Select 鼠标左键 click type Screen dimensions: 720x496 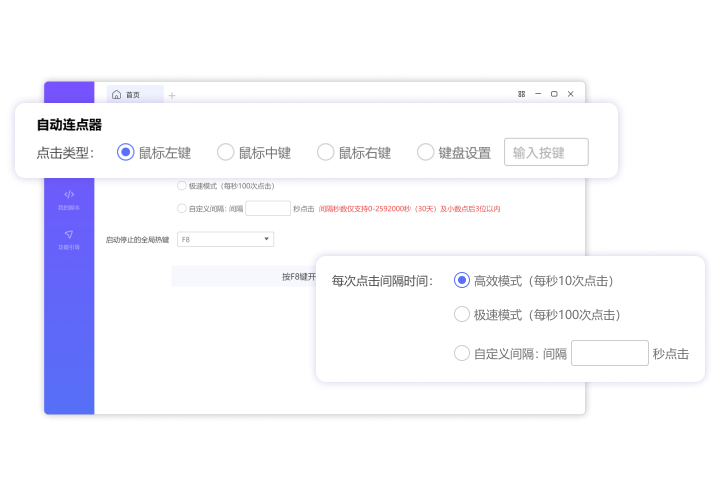click(126, 152)
